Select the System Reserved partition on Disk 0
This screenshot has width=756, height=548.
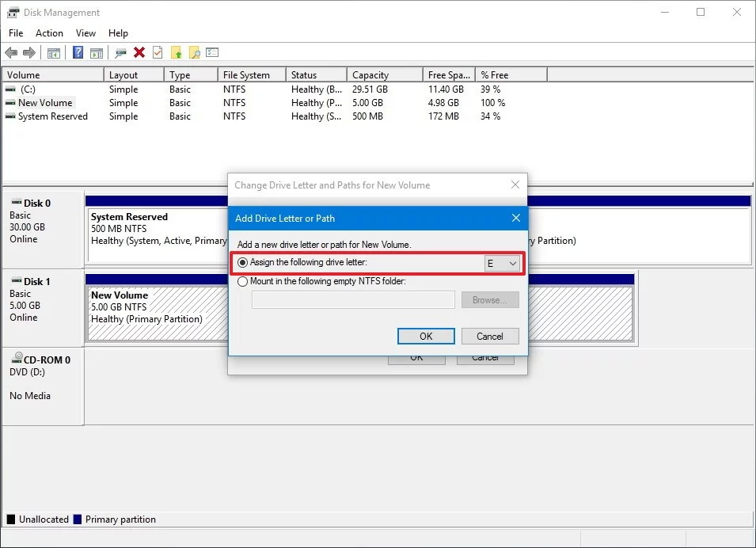coord(158,234)
